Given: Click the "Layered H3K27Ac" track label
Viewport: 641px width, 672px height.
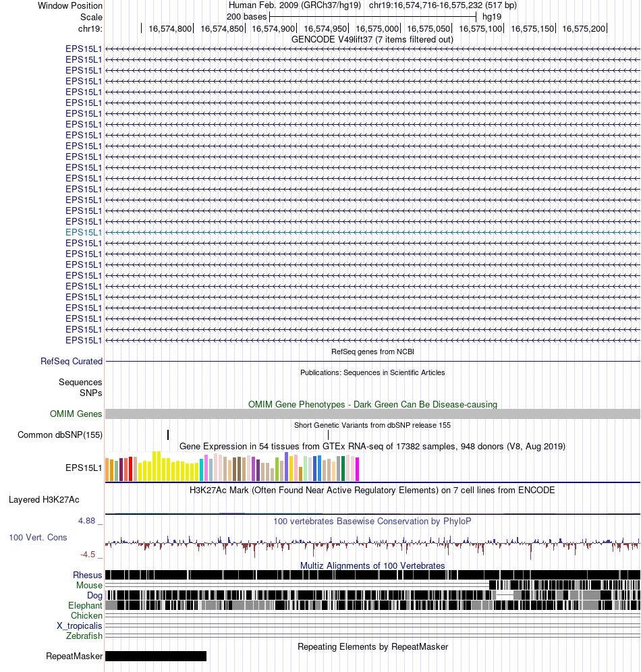Looking at the screenshot, I should click(x=44, y=500).
